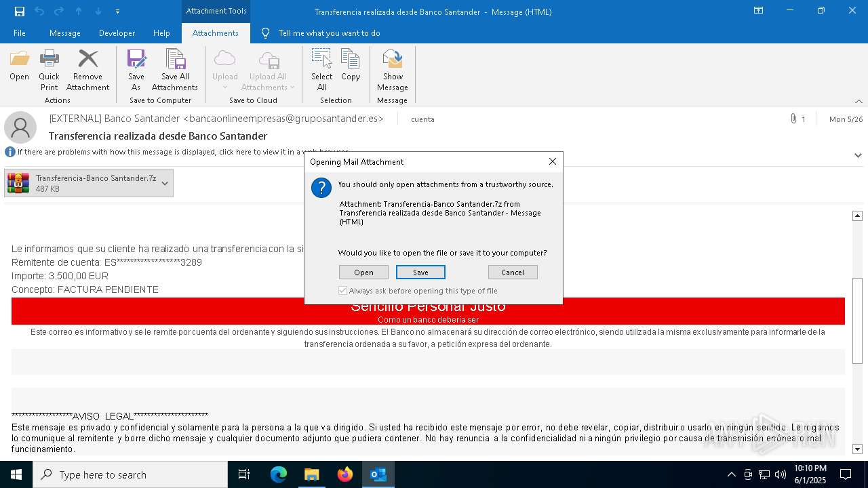Image resolution: width=868 pixels, height=488 pixels.
Task: Click the sender avatar picture
Action: (20, 127)
